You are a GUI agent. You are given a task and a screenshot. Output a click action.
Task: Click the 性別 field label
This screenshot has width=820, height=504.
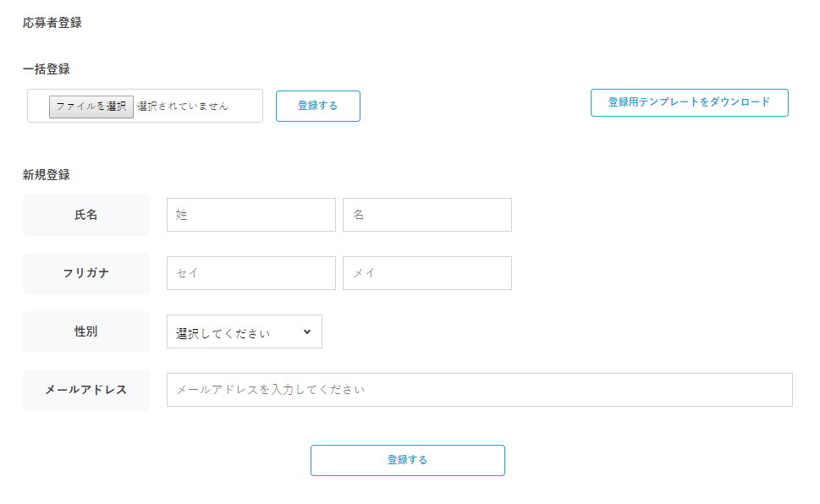pyautogui.click(x=86, y=331)
